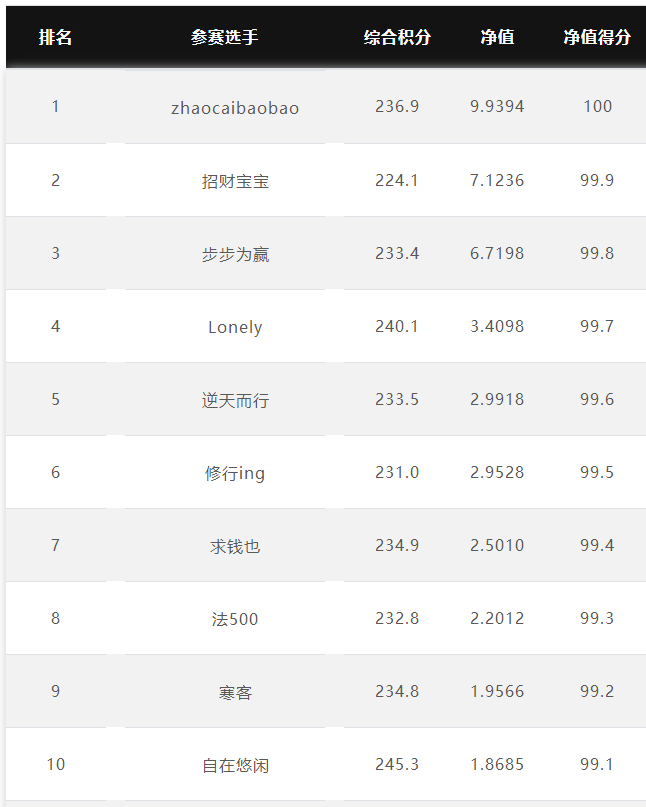Click score 240.1 in Lonely's row
Screen dimensions: 646x807
(397, 326)
